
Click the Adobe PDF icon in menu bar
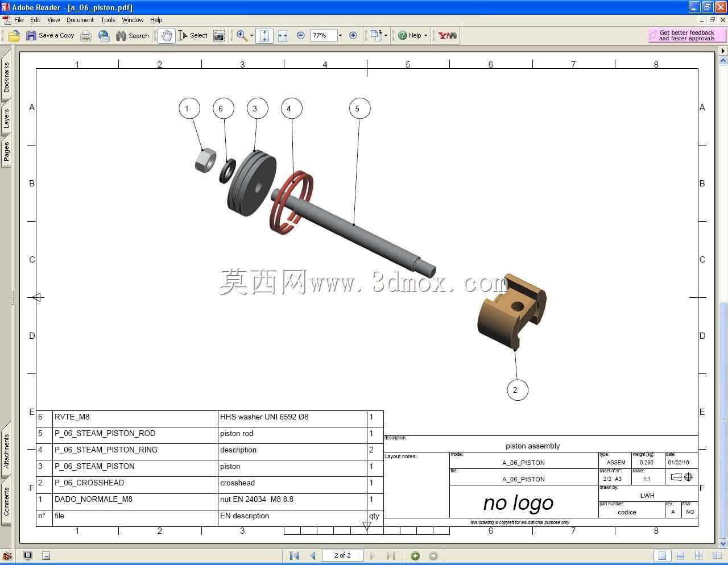point(6,20)
